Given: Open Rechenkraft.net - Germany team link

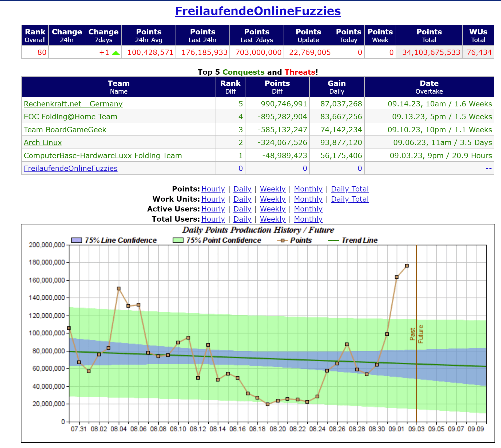Looking at the screenshot, I should pyautogui.click(x=73, y=104).
